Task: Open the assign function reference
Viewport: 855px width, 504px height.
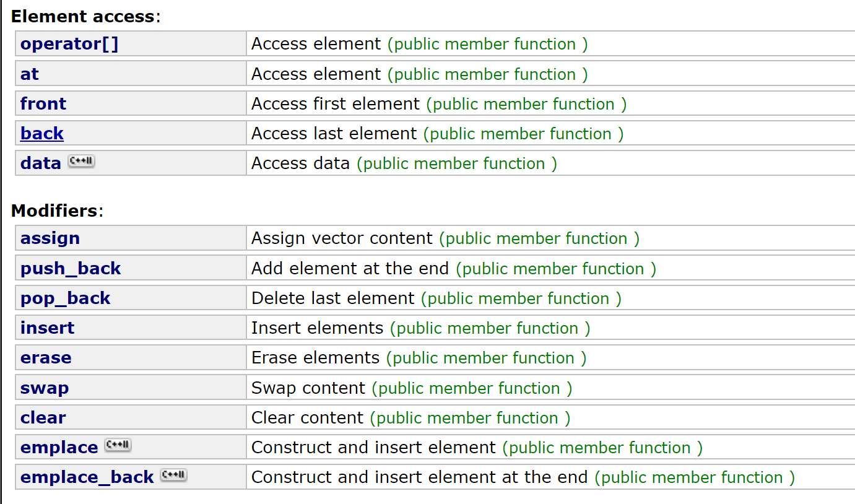Action: coord(50,238)
